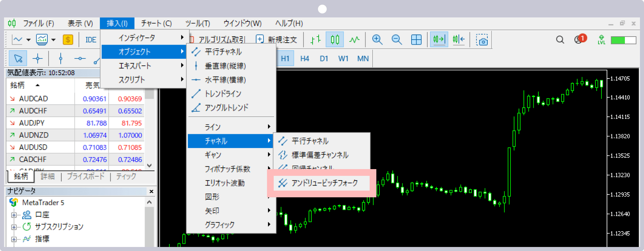This screenshot has width=644, height=251.
Task: Select the H4 timeframe
Action: click(x=305, y=59)
